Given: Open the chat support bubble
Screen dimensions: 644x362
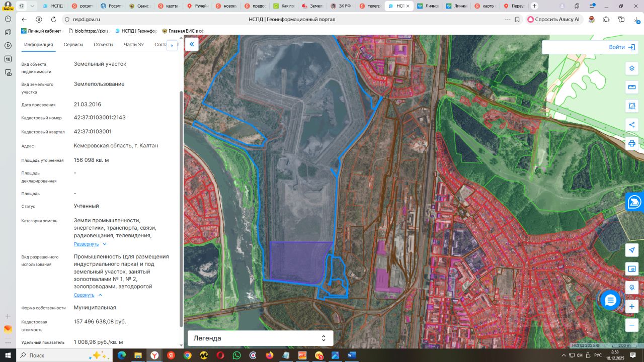Looking at the screenshot, I should pyautogui.click(x=610, y=300).
